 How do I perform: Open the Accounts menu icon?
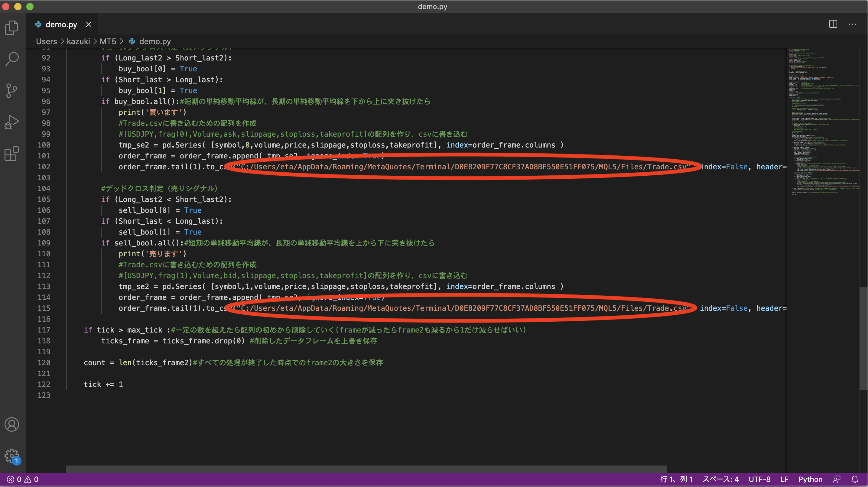(x=12, y=424)
